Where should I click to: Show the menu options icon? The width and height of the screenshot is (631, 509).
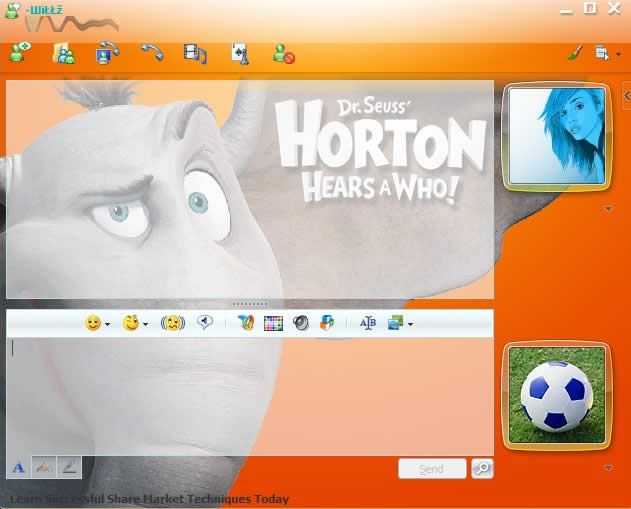coord(602,53)
